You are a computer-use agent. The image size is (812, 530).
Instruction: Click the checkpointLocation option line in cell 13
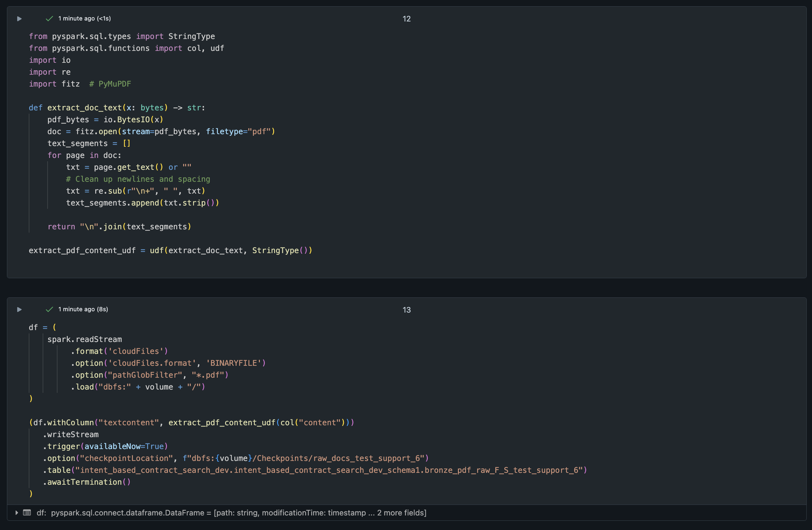[x=235, y=458]
